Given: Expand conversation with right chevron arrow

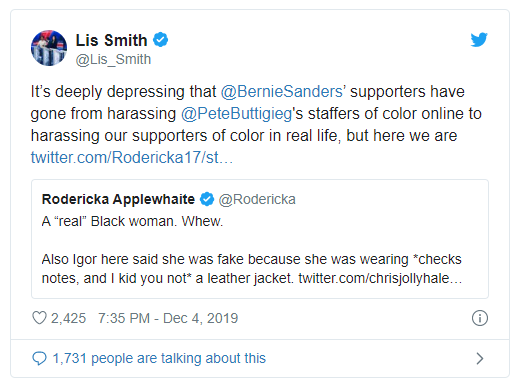Looking at the screenshot, I should click(x=480, y=359).
